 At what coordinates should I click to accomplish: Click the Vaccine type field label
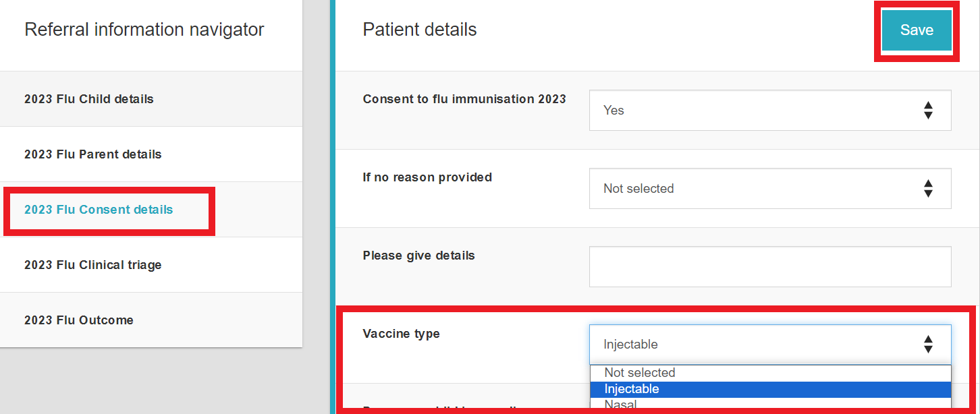(x=402, y=334)
